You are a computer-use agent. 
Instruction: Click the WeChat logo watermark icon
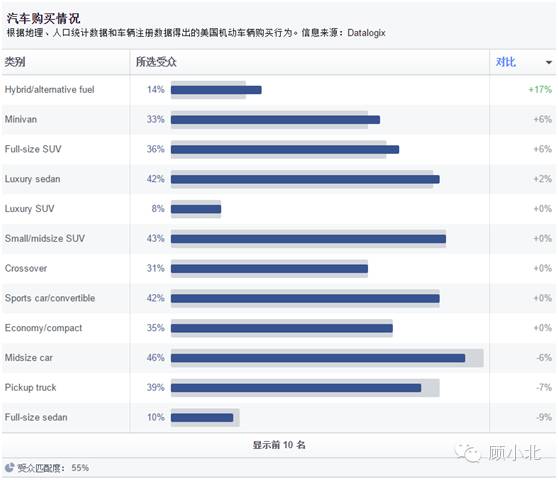[x=469, y=453]
